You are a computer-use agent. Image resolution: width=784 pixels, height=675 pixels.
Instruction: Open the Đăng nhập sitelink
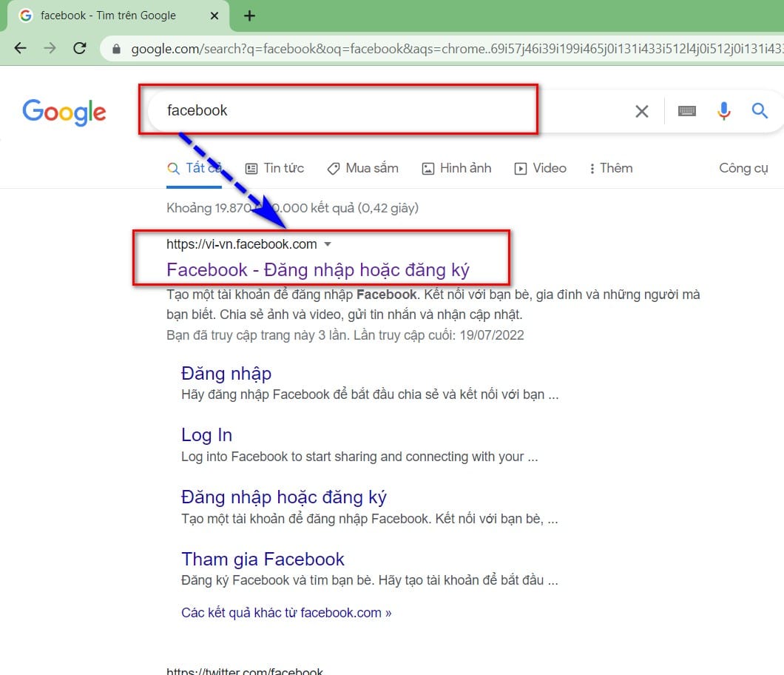coord(226,373)
